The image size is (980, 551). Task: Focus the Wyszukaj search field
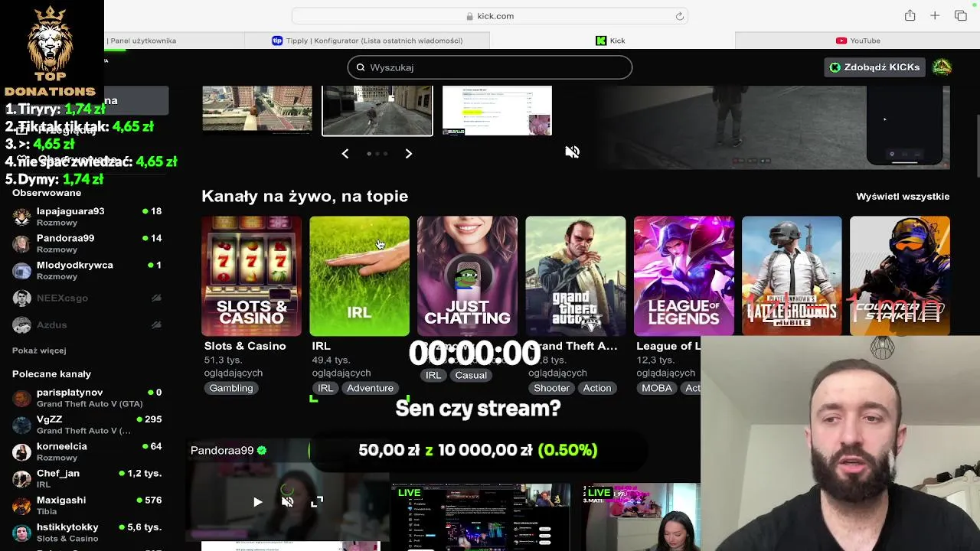(490, 67)
